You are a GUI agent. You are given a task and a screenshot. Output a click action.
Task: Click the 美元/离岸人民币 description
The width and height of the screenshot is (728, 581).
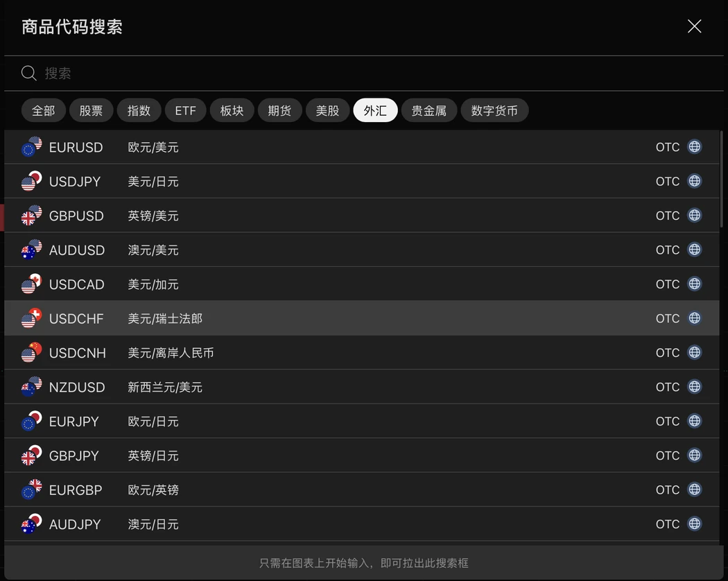pos(171,353)
